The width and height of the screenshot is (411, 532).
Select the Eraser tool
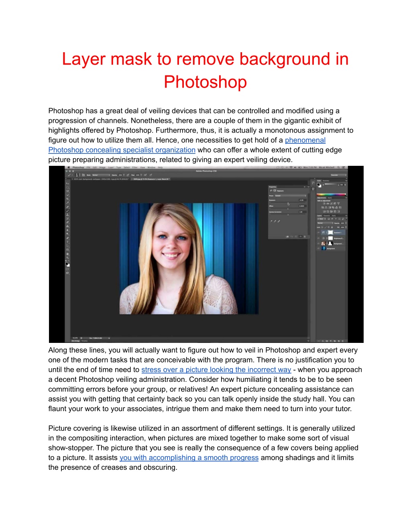(x=67, y=222)
